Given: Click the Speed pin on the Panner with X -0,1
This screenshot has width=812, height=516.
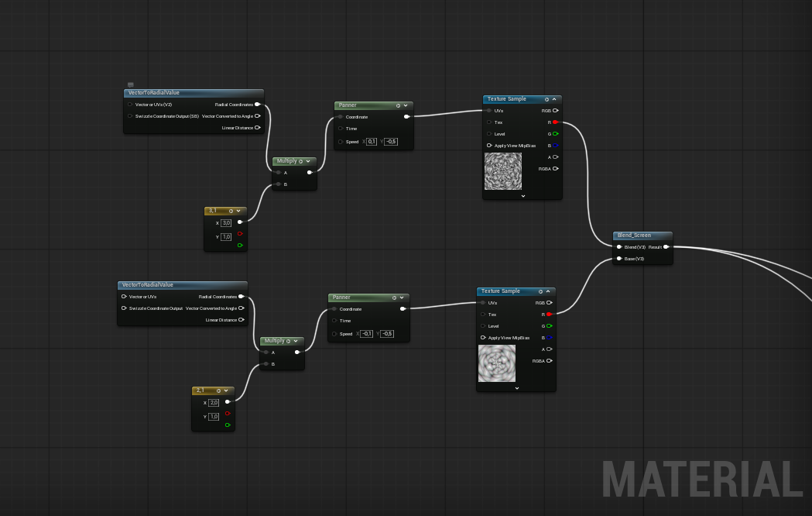Looking at the screenshot, I should [334, 334].
